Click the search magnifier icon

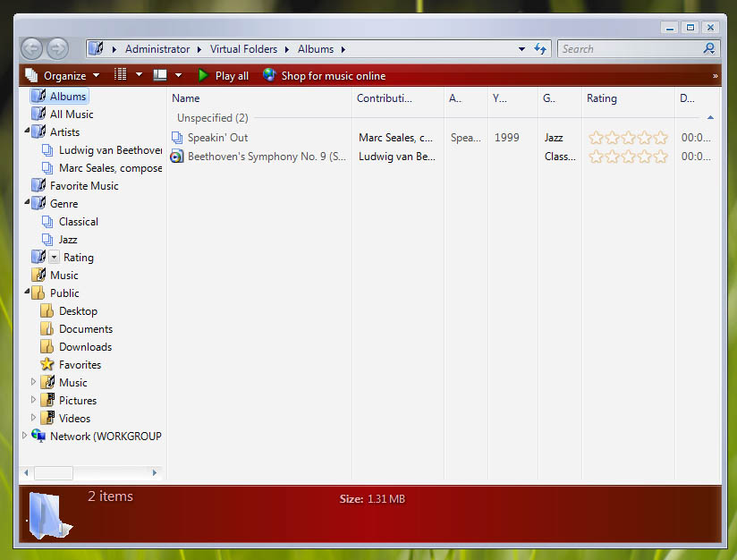coord(708,48)
